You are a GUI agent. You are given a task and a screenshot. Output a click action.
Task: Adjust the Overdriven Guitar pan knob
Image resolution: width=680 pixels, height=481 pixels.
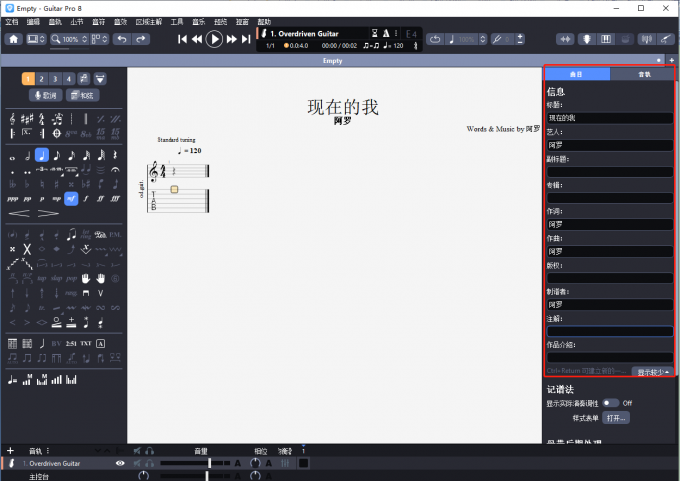pos(255,463)
